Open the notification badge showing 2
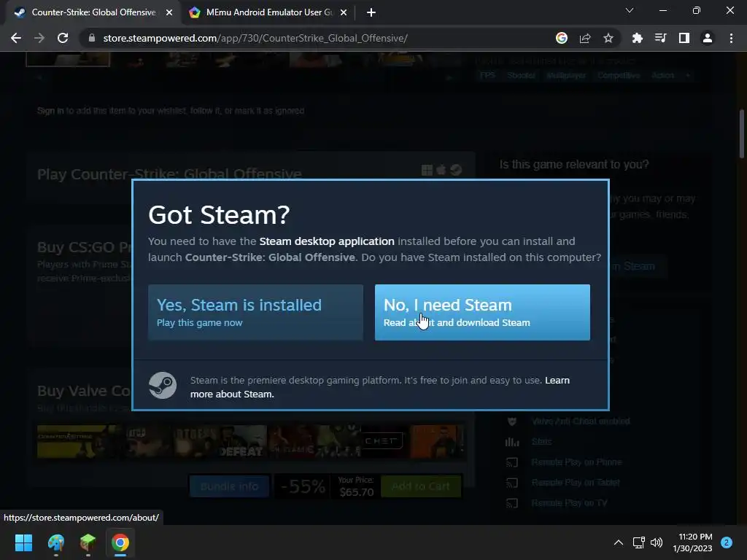The image size is (747, 560). click(727, 542)
